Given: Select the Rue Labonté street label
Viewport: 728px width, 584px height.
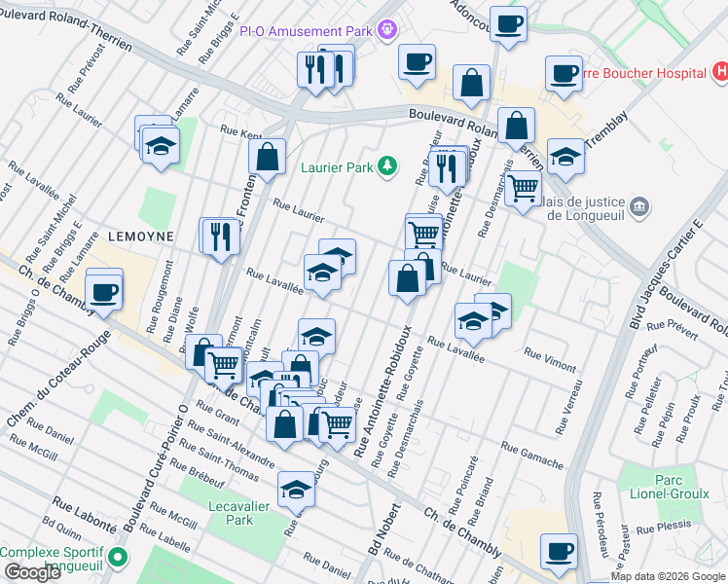Looking at the screenshot, I should [84, 515].
